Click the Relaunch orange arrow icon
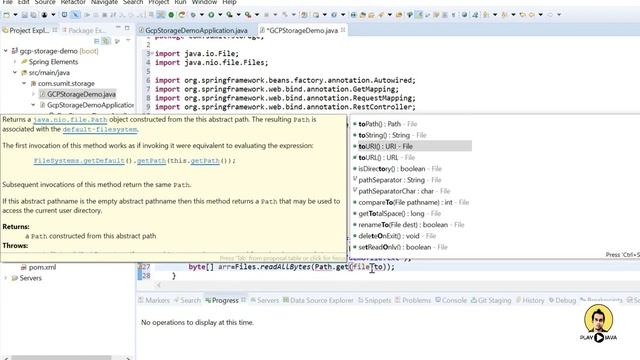This screenshot has width=640, height=360. click(182, 15)
